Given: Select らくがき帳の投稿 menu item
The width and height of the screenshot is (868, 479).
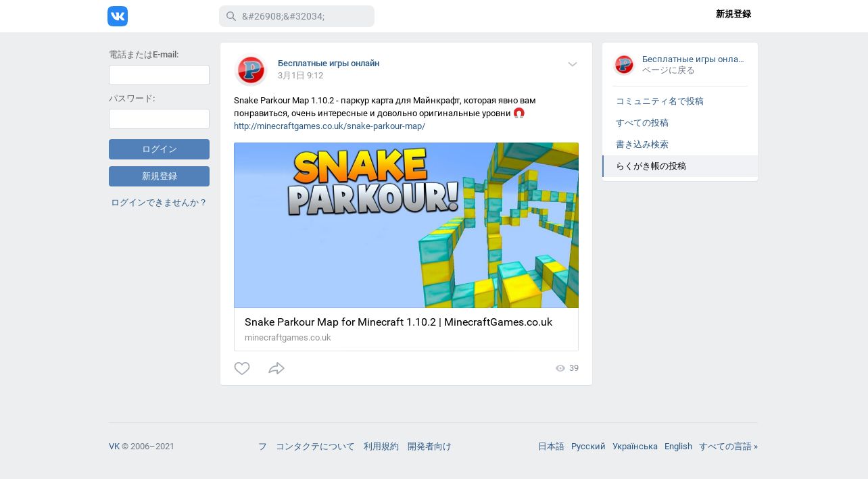Looking at the screenshot, I should [680, 166].
